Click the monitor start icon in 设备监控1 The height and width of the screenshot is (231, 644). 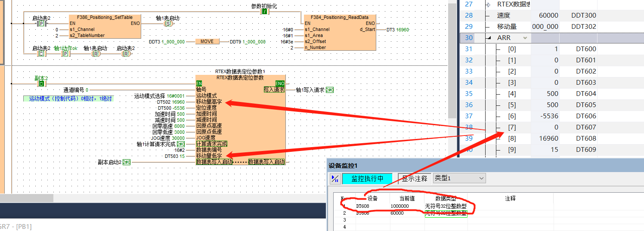pyautogui.click(x=334, y=179)
